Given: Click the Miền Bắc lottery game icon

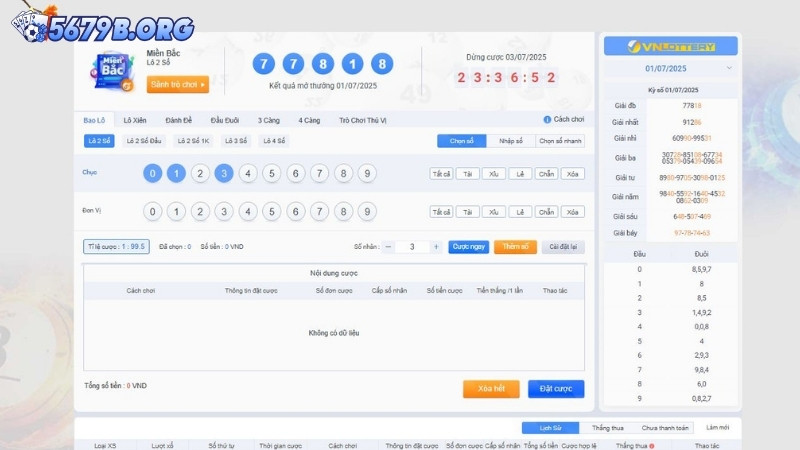Looking at the screenshot, I should (112, 71).
